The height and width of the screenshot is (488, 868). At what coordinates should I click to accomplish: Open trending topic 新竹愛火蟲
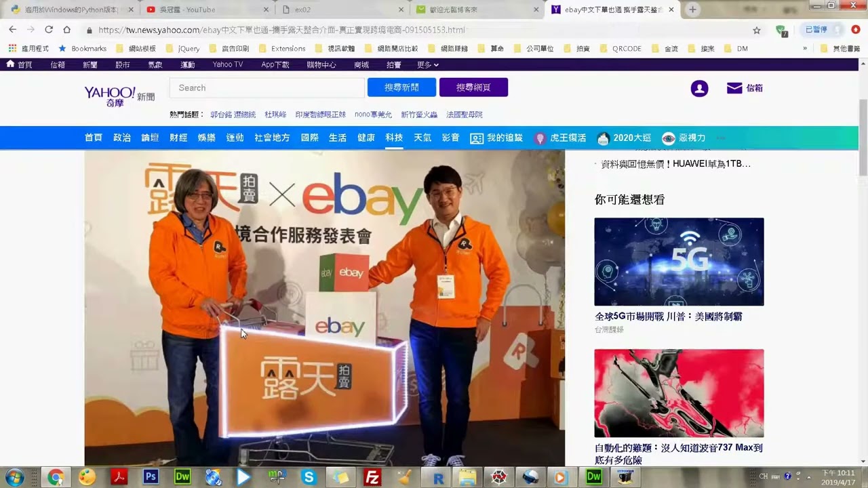pyautogui.click(x=419, y=115)
